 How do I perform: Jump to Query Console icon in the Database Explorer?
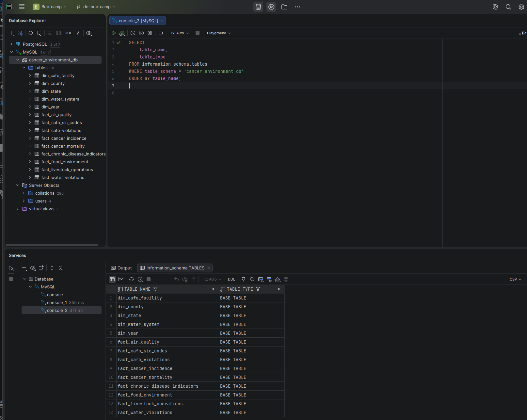click(x=50, y=33)
